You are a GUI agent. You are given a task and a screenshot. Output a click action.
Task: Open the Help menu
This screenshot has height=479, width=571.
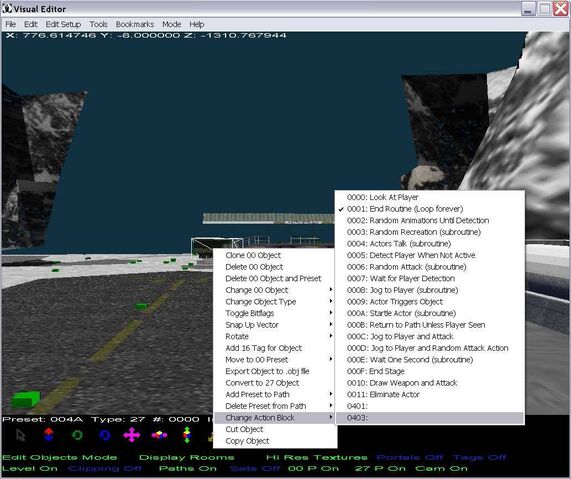tap(197, 24)
